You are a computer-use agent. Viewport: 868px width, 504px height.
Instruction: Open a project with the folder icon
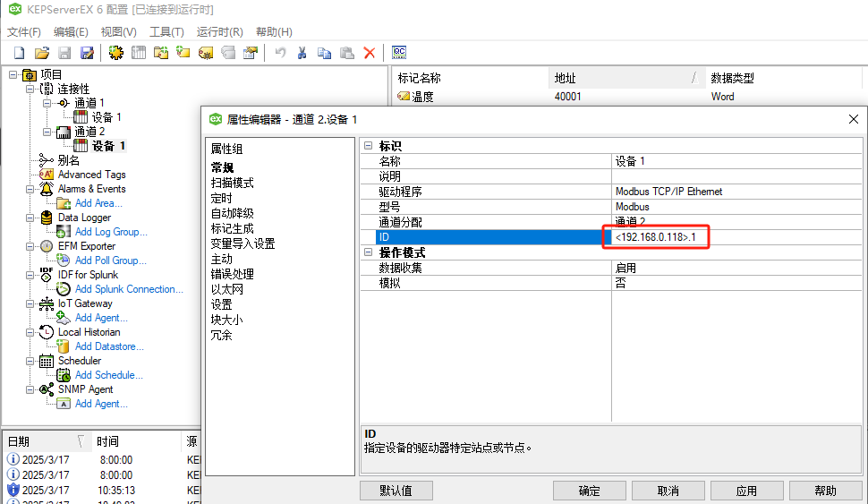(x=41, y=53)
